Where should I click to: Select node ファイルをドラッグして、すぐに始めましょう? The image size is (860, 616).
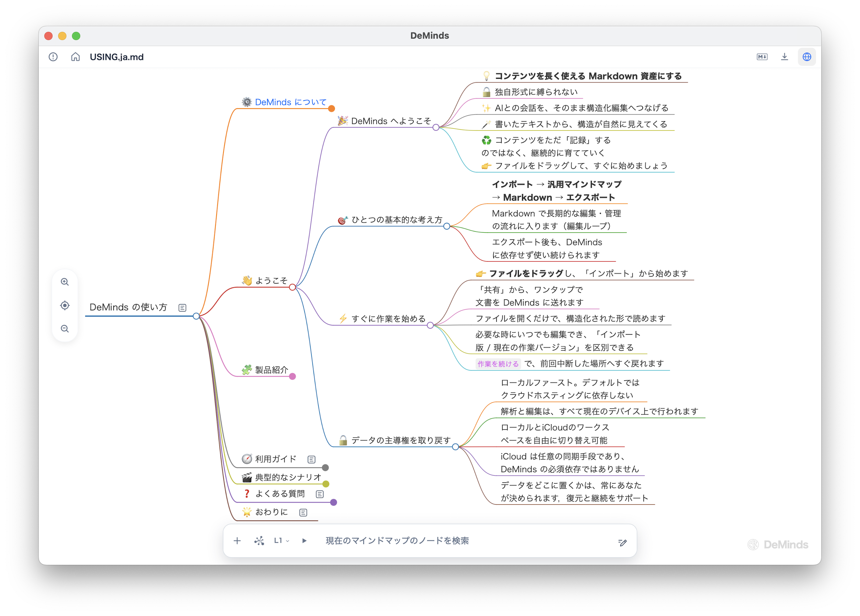pos(575,166)
